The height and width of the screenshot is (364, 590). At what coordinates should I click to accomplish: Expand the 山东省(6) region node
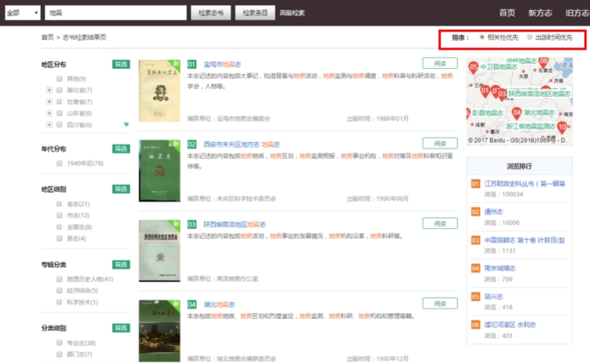click(50, 113)
